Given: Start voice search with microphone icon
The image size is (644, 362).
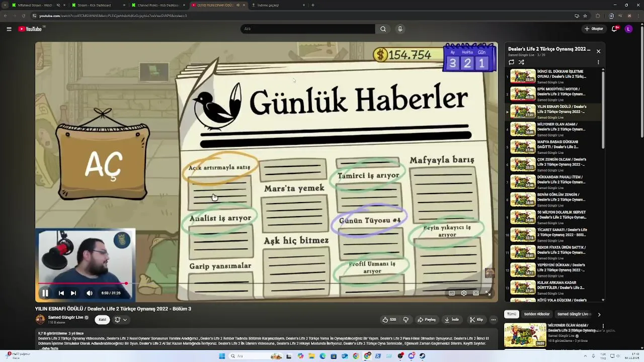Looking at the screenshot, I should click(x=400, y=29).
